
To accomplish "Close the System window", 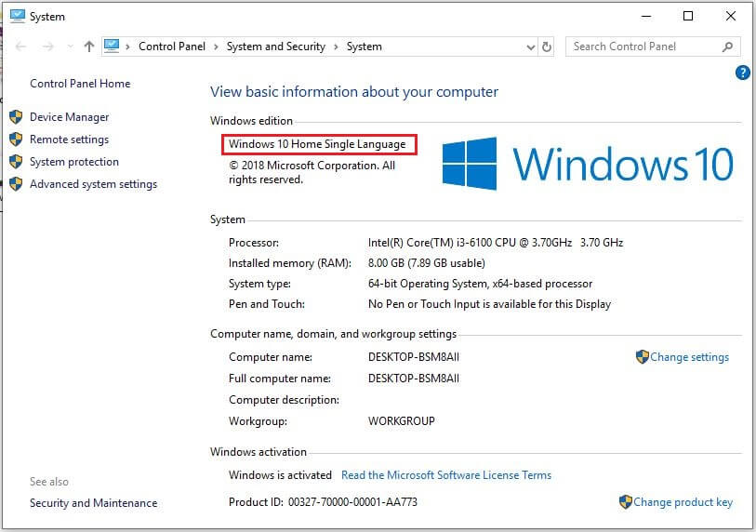I will 731,16.
